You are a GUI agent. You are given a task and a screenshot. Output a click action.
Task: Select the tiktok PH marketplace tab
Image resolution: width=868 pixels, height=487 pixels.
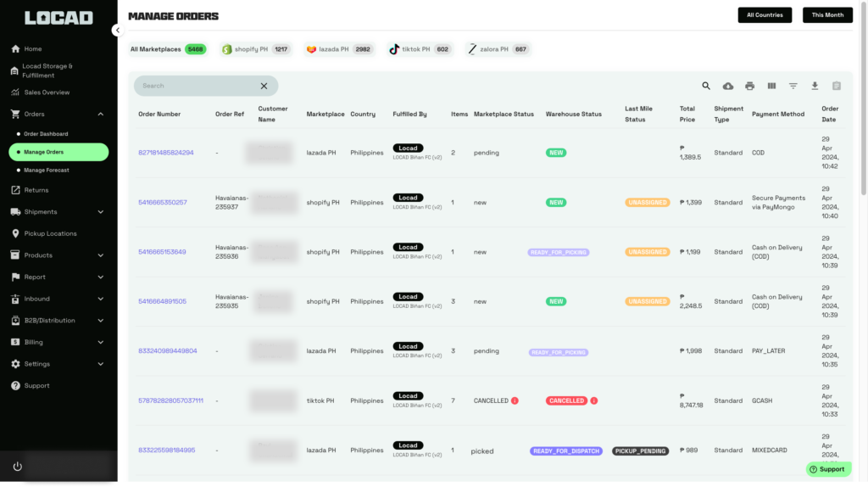[x=419, y=49]
